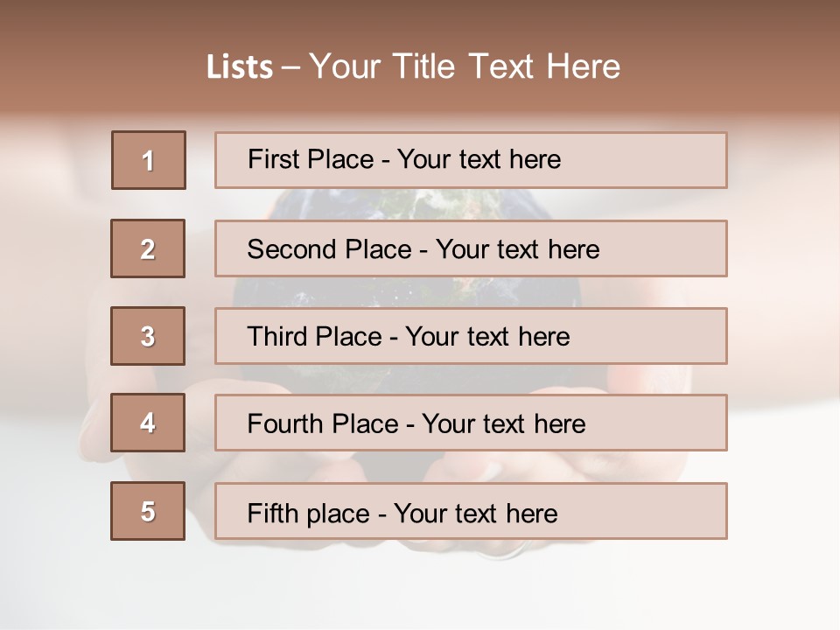
Task: Click the bold word Lists in title
Action: (240, 67)
